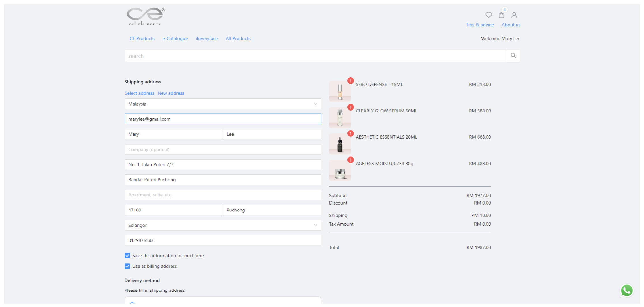Click quantity badge on Sebo Defense
The width and height of the screenshot is (644, 307).
tap(350, 81)
